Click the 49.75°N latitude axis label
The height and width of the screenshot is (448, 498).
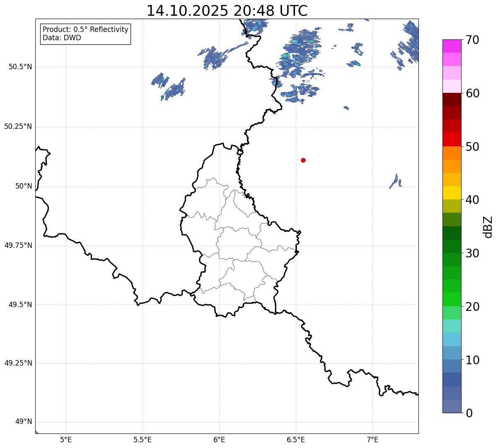[x=18, y=245]
